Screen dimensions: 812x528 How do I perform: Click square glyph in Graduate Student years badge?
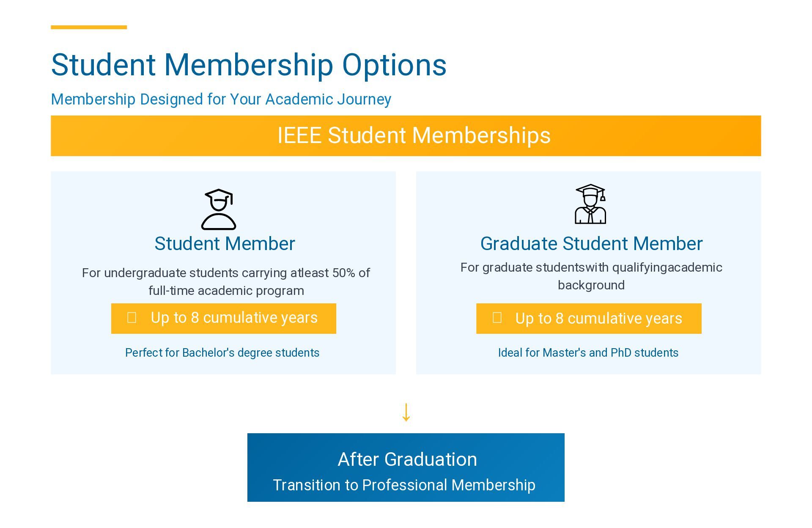497,318
